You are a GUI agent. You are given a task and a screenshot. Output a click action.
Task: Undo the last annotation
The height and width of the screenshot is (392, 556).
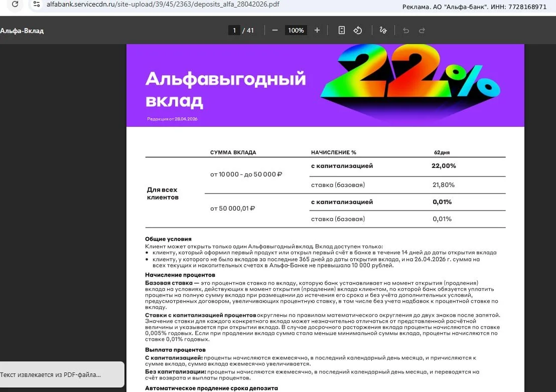(x=406, y=31)
